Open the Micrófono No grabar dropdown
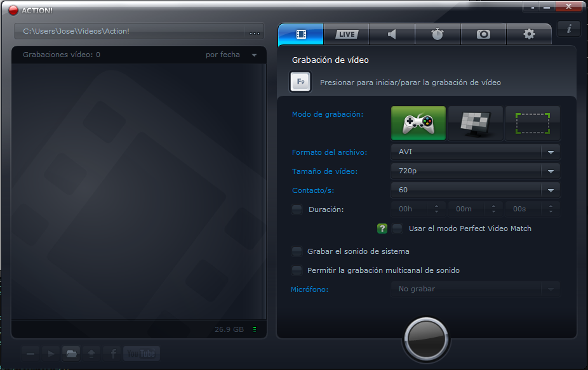The width and height of the screenshot is (588, 370). 476,289
